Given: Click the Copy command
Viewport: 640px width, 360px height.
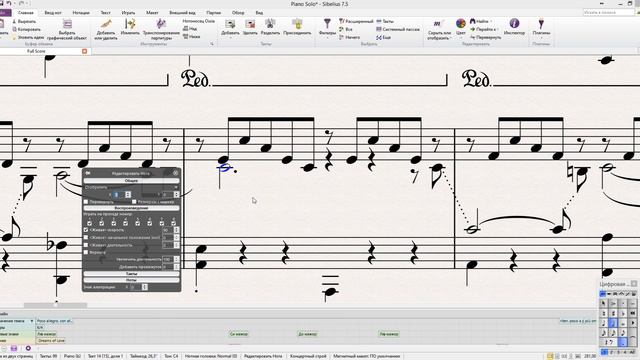Looking at the screenshot, I should [x=26, y=29].
